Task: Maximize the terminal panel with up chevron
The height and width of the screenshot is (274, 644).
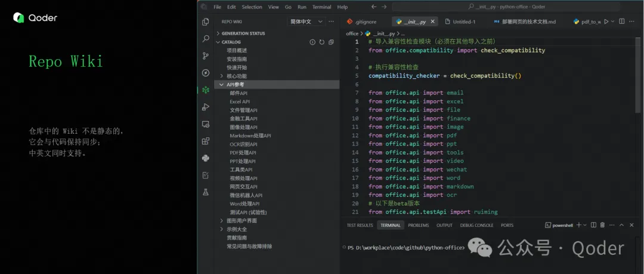Action: click(621, 225)
